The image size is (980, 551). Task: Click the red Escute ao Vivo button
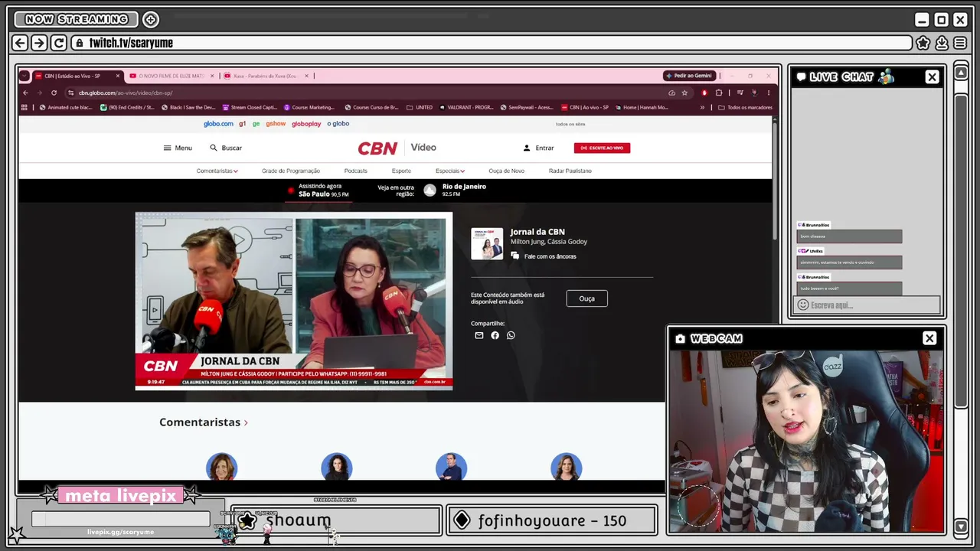[602, 148]
